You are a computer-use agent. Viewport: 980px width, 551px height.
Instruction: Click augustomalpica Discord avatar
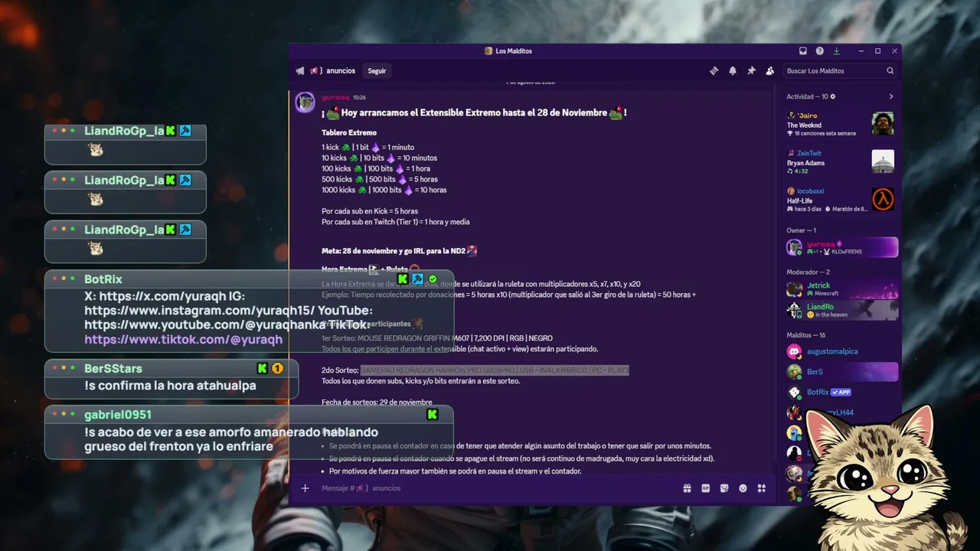tap(794, 352)
